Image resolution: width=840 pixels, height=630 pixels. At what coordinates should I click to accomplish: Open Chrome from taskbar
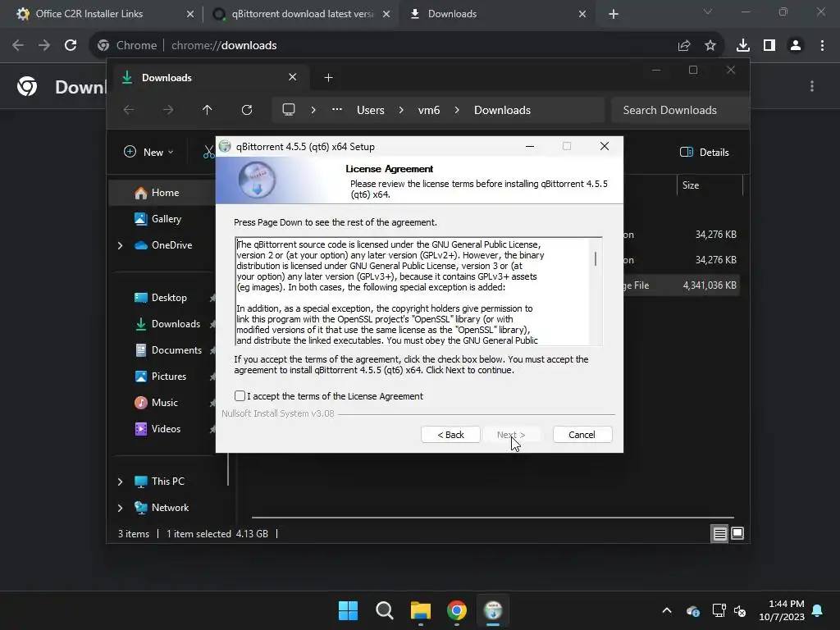pyautogui.click(x=457, y=610)
